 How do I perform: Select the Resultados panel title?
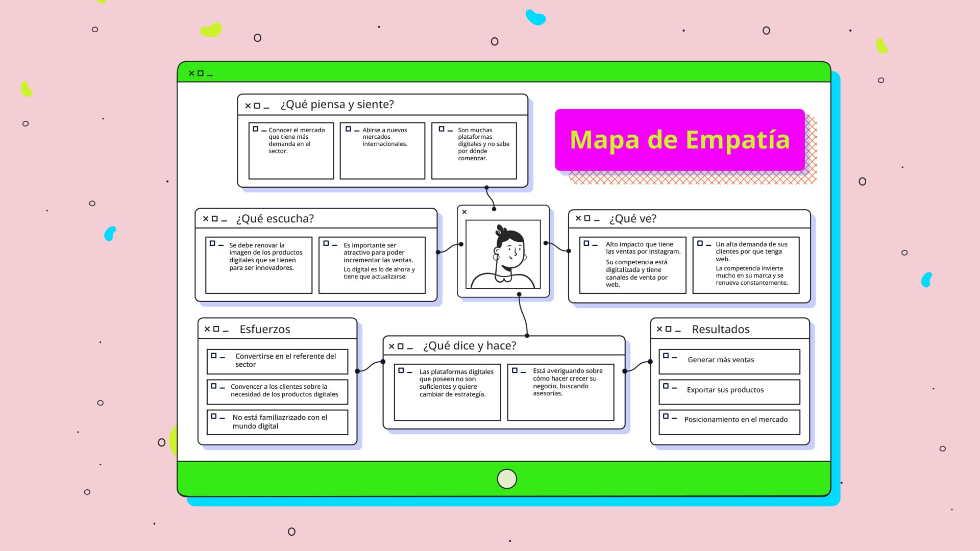720,329
